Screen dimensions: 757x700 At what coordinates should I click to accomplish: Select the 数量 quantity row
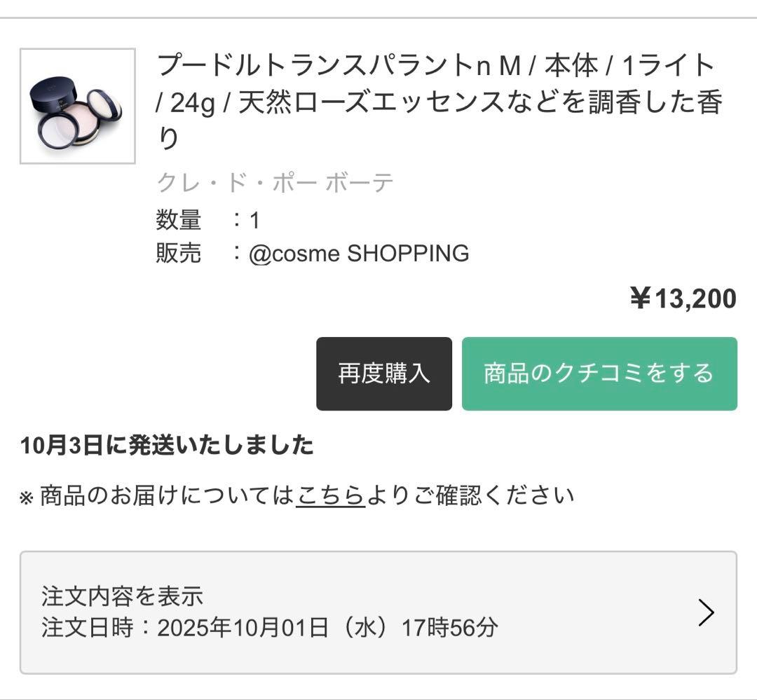(210, 219)
